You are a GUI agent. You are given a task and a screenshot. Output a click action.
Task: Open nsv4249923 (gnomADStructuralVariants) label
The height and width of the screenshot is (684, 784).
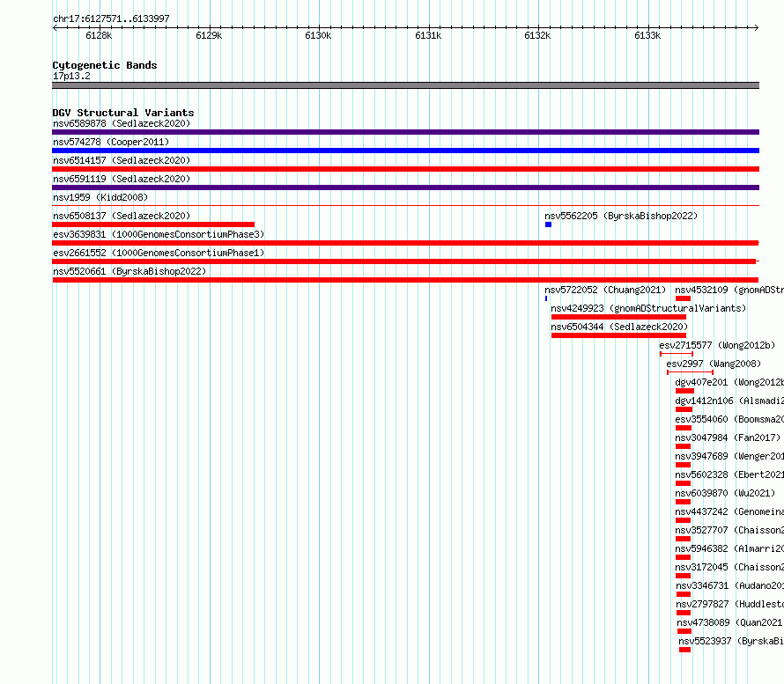[x=648, y=308]
